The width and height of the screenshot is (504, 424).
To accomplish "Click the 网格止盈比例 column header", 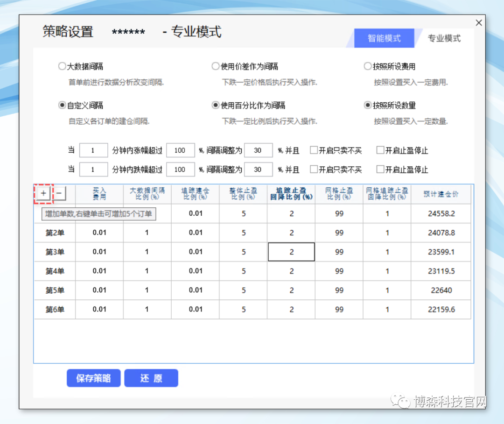I will (339, 194).
